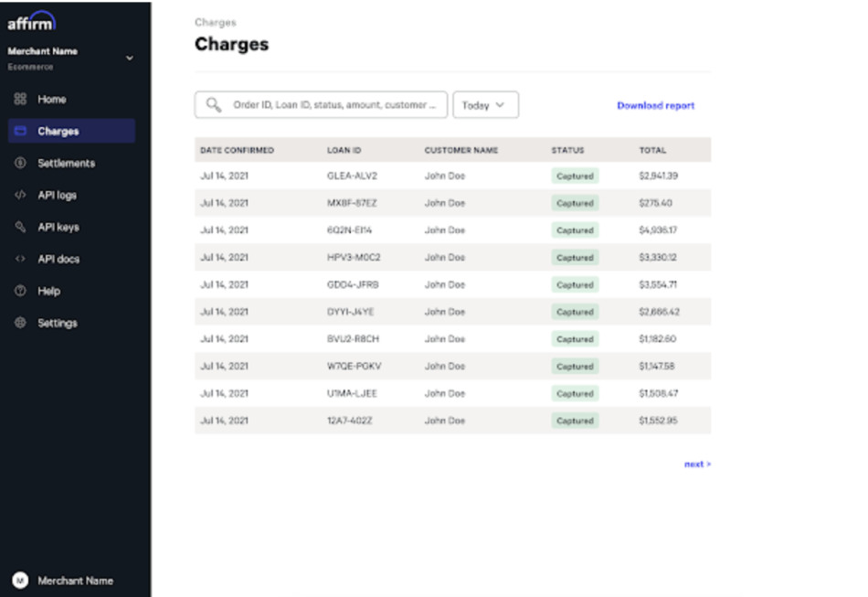Click total $1,147.58
The height and width of the screenshot is (597, 868).
pos(657,366)
